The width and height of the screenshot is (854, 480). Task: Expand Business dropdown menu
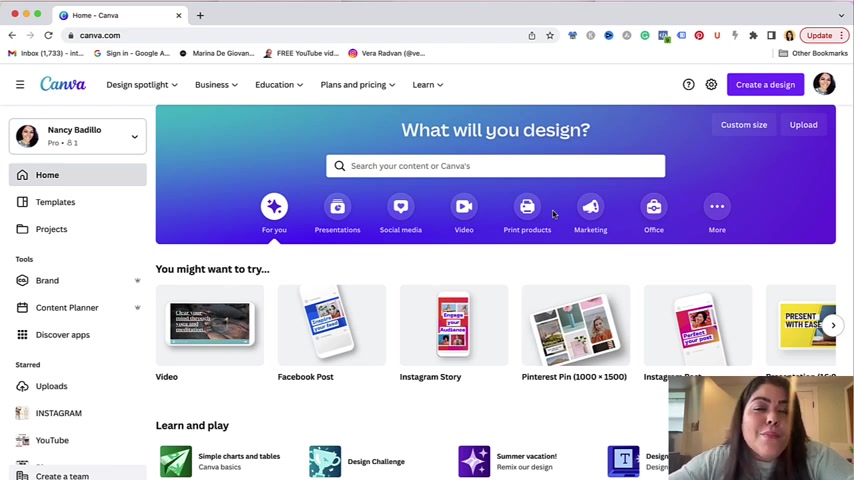216,84
